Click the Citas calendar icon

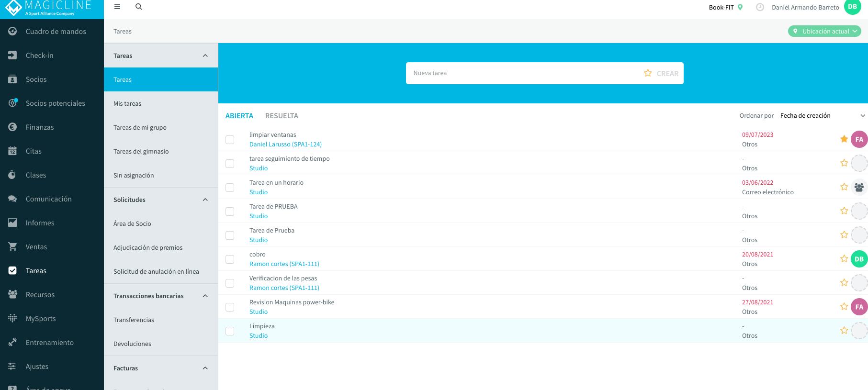coord(12,151)
